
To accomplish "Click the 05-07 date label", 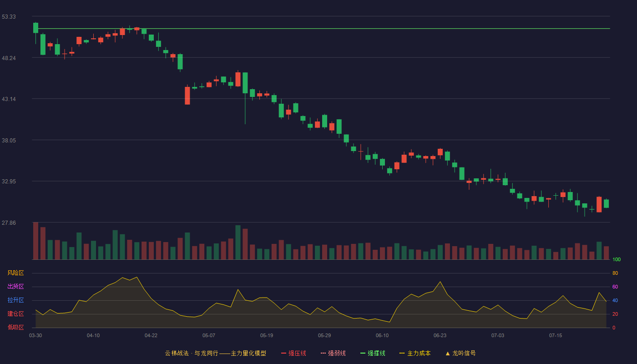I will pyautogui.click(x=209, y=335).
